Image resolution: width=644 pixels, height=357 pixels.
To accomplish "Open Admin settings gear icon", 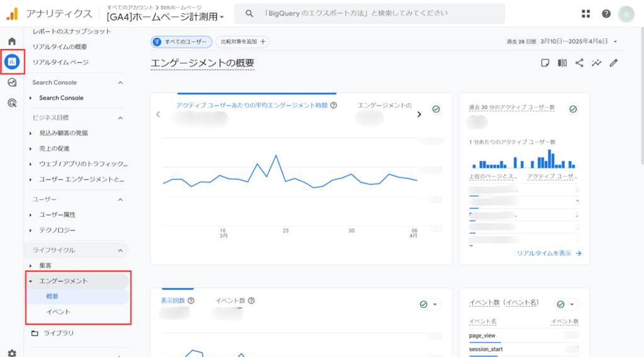I will point(12,353).
